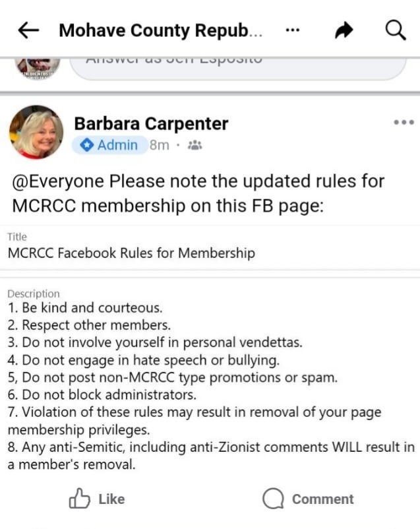
Task: Tap the Admin badge diamond icon
Action: point(86,145)
